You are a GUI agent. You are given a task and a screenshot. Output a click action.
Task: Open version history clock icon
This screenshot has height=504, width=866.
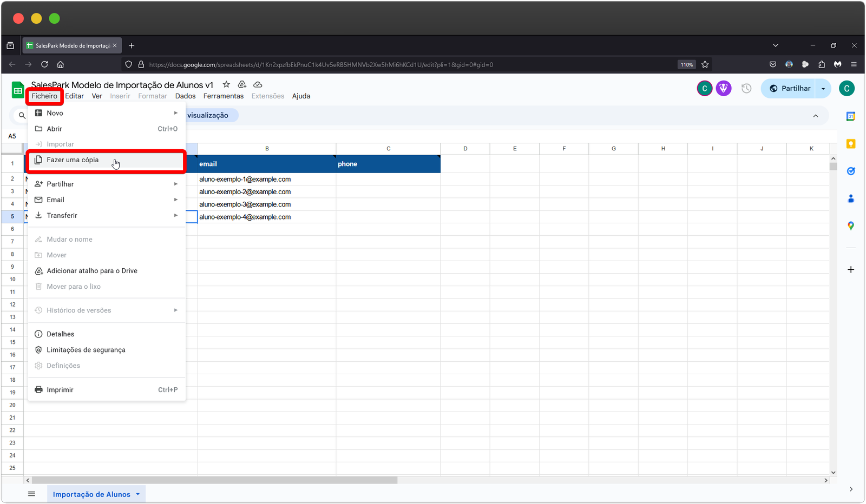(746, 88)
